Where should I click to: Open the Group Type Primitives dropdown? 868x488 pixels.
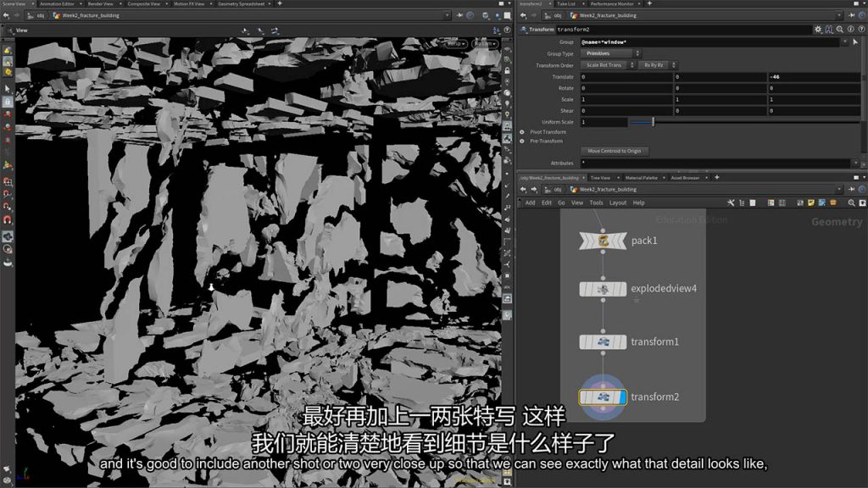tap(611, 53)
